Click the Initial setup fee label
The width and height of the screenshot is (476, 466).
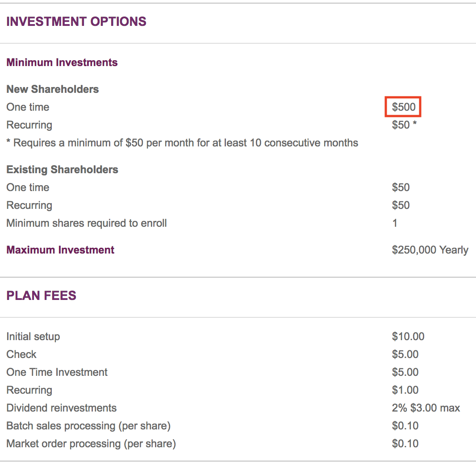click(x=33, y=337)
